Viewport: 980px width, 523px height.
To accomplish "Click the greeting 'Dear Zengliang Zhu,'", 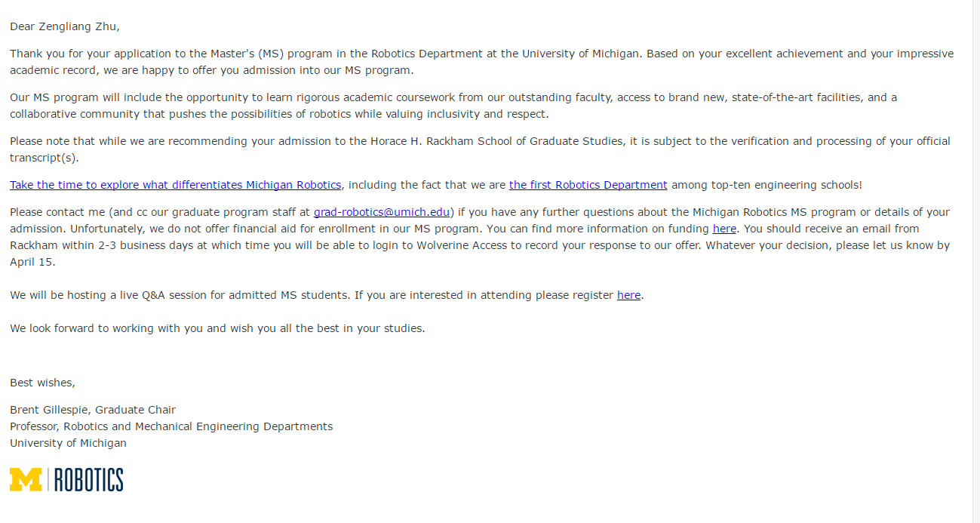I will (65, 26).
